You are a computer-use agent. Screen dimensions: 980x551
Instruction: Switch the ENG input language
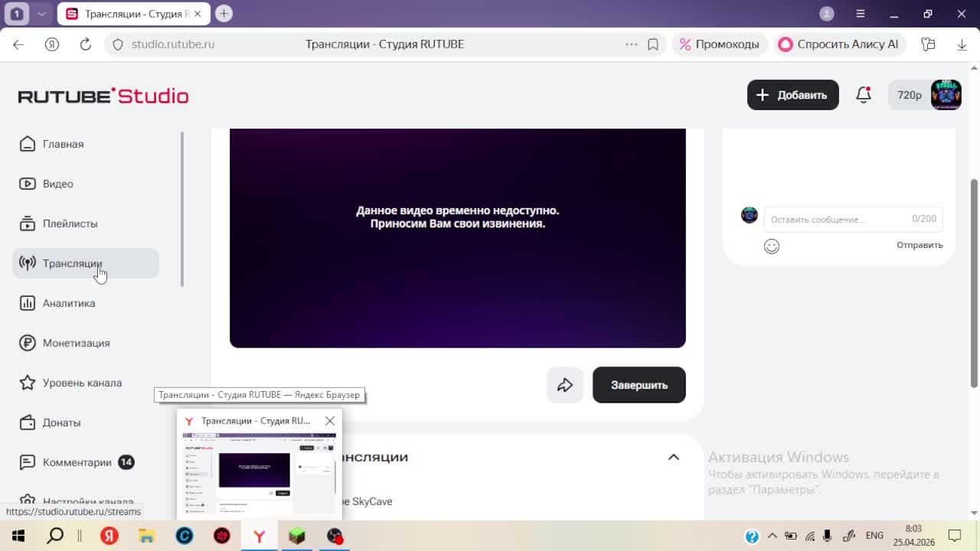click(874, 536)
